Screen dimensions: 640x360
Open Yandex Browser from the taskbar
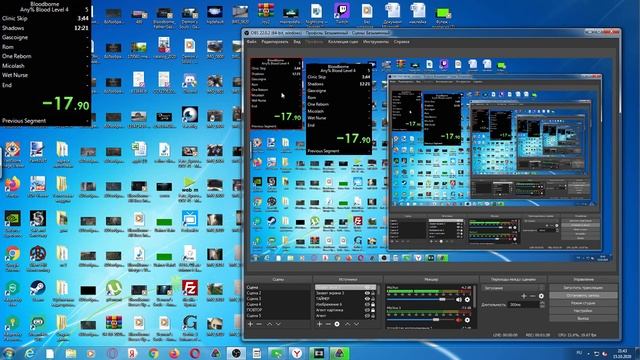pyautogui.click(x=297, y=353)
